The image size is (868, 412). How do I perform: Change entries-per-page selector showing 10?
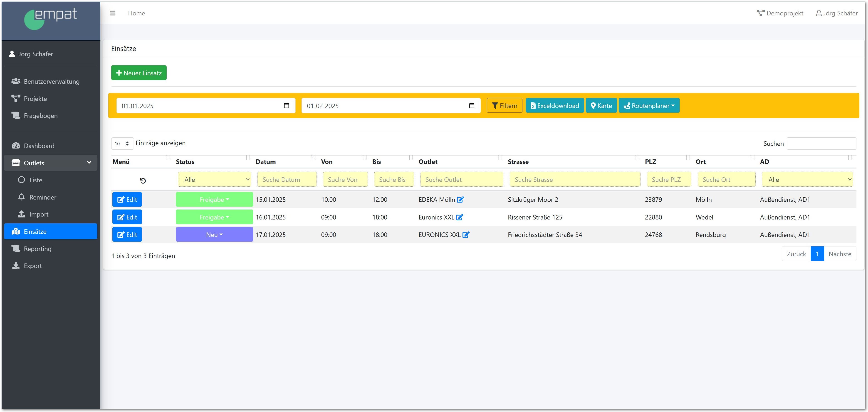[x=122, y=144]
